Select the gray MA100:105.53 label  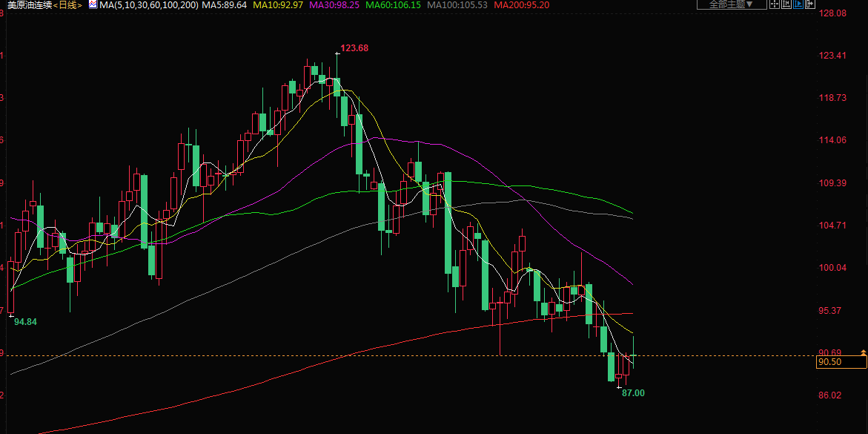pyautogui.click(x=458, y=4)
